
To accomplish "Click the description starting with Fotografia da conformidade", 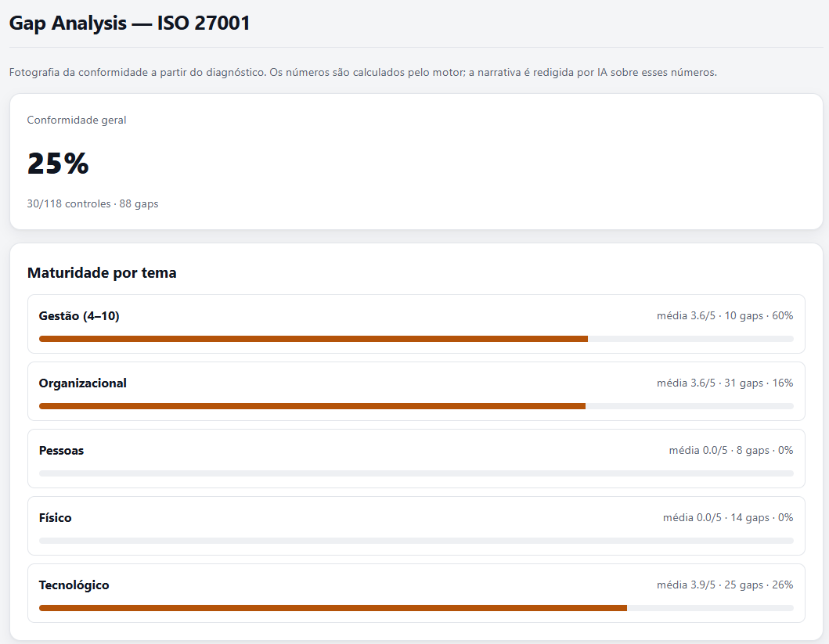I will pyautogui.click(x=362, y=72).
